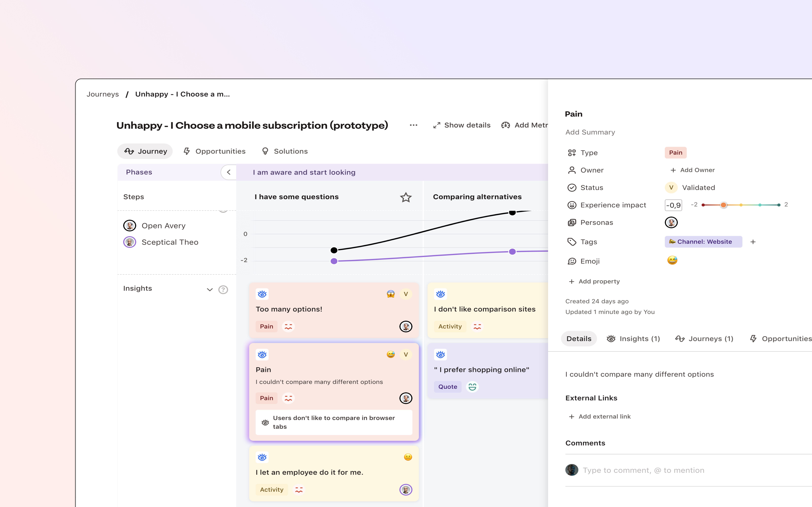Click the Show details button
Viewport: 812px width, 507px height.
[462, 125]
